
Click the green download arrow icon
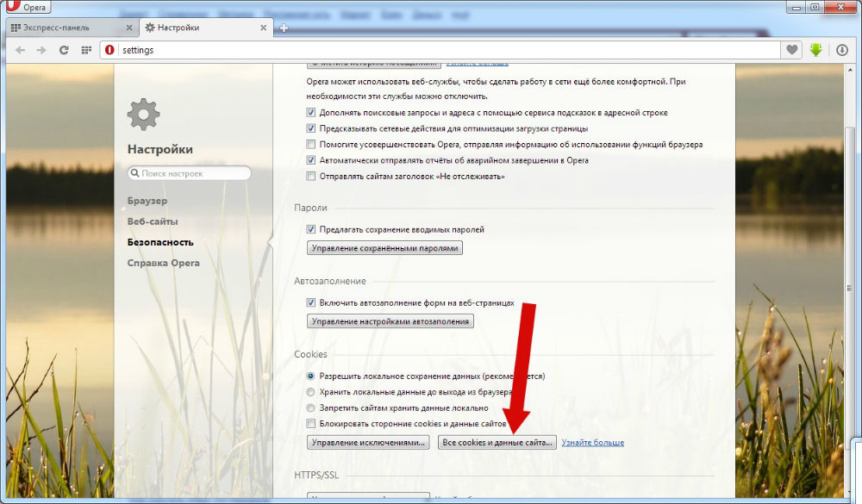point(816,50)
